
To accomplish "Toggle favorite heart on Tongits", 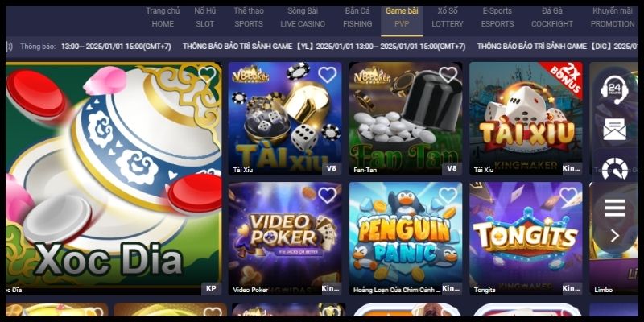I will [568, 195].
